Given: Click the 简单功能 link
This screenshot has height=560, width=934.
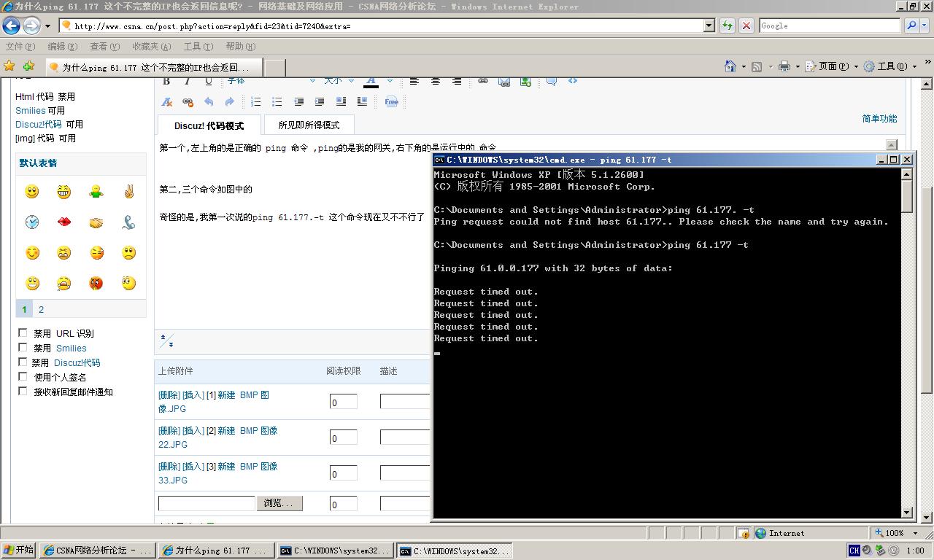Looking at the screenshot, I should 879,117.
